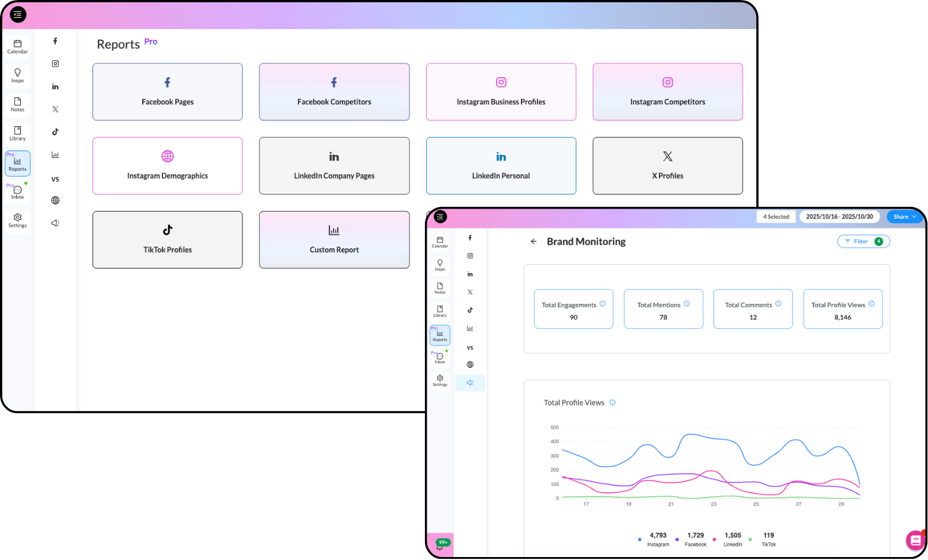The height and width of the screenshot is (560, 928).
Task: Open the Facebook Pages report card
Action: click(168, 92)
